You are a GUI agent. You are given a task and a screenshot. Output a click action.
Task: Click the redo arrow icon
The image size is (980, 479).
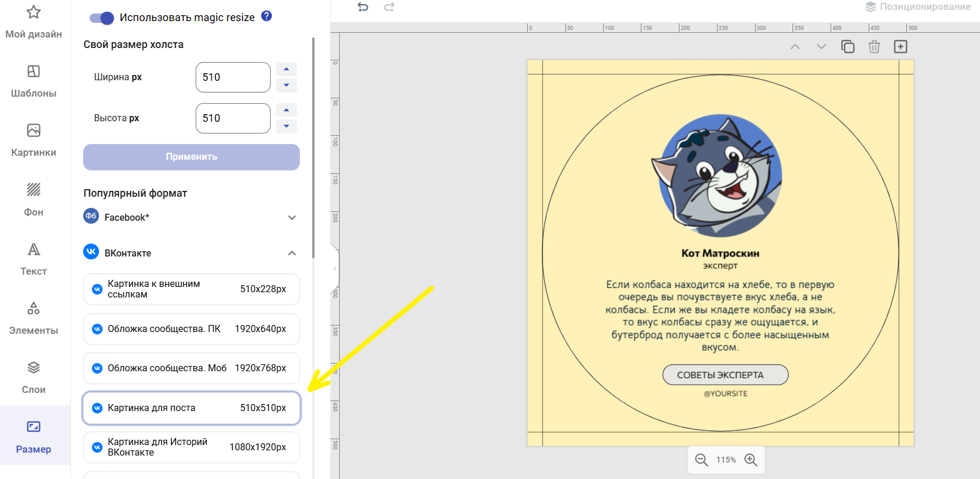(x=389, y=7)
